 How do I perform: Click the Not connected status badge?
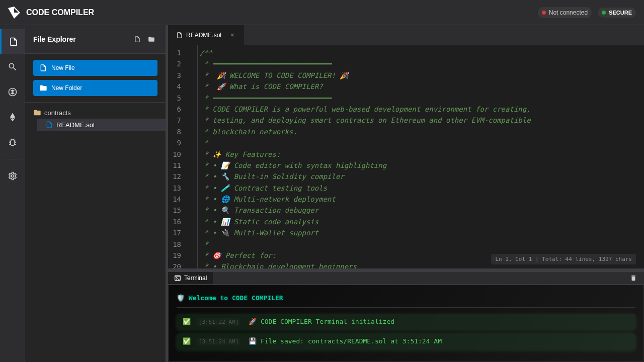(565, 13)
